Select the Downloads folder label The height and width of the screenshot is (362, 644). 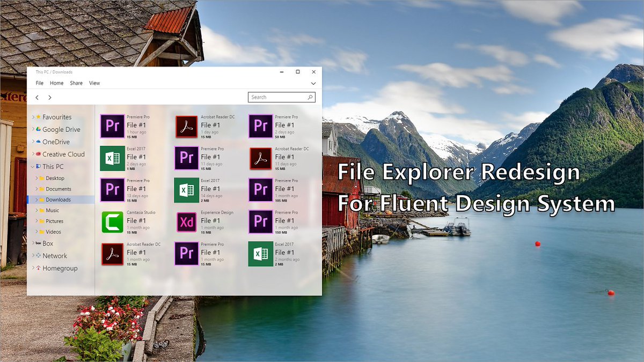point(58,200)
